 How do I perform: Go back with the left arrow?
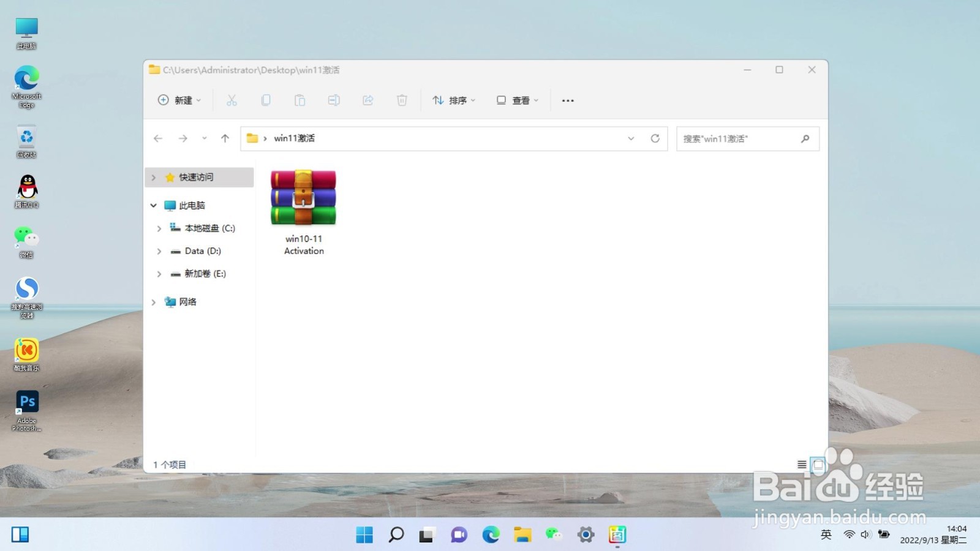(158, 138)
